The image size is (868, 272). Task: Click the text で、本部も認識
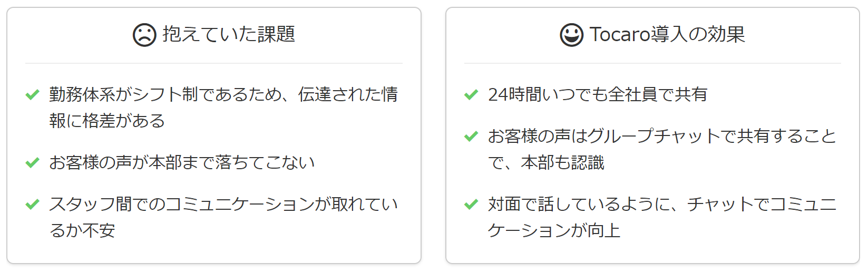[x=546, y=162]
